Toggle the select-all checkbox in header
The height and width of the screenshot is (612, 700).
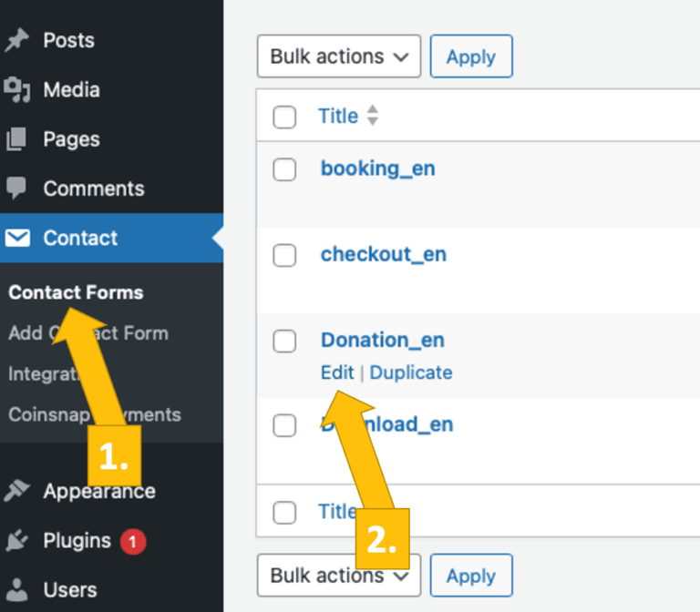click(285, 117)
